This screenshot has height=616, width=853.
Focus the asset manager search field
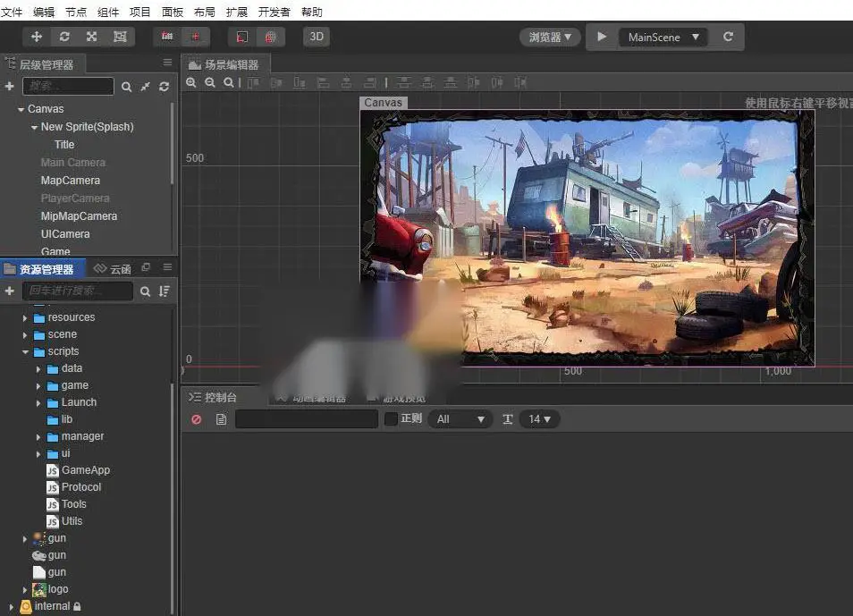pyautogui.click(x=78, y=291)
